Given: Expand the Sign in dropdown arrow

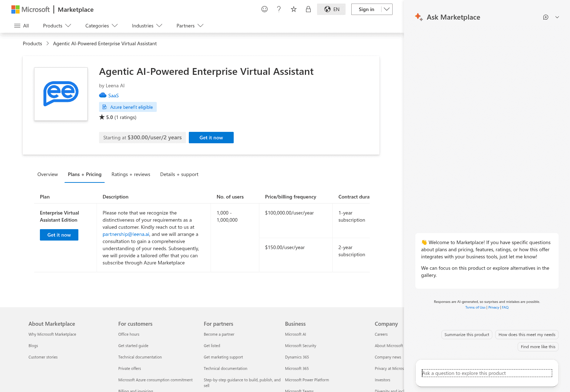Looking at the screenshot, I should [x=387, y=9].
